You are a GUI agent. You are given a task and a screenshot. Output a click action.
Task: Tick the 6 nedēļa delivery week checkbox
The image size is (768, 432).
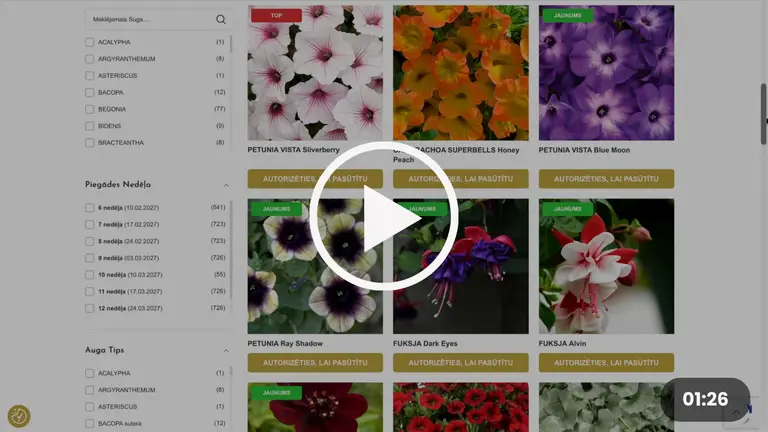point(90,208)
